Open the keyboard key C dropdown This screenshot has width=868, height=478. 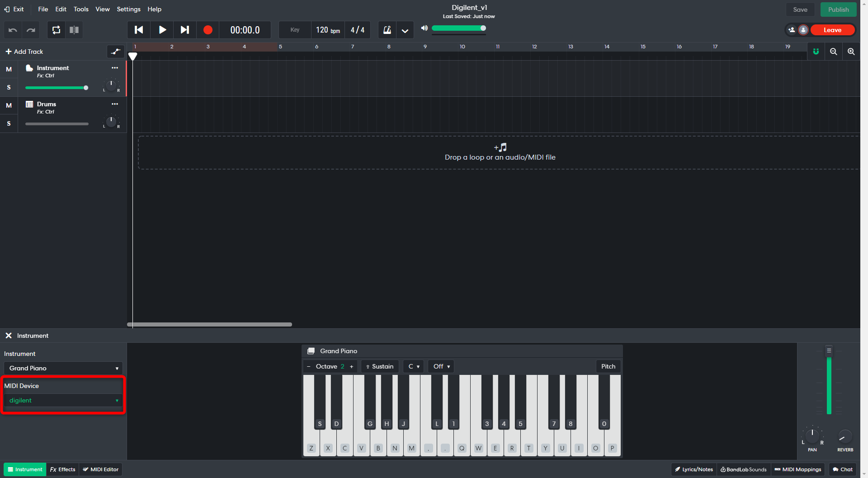click(414, 366)
